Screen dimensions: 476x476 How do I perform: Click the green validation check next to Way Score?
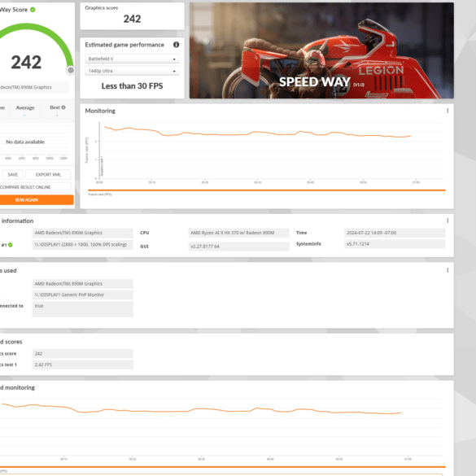pos(33,10)
